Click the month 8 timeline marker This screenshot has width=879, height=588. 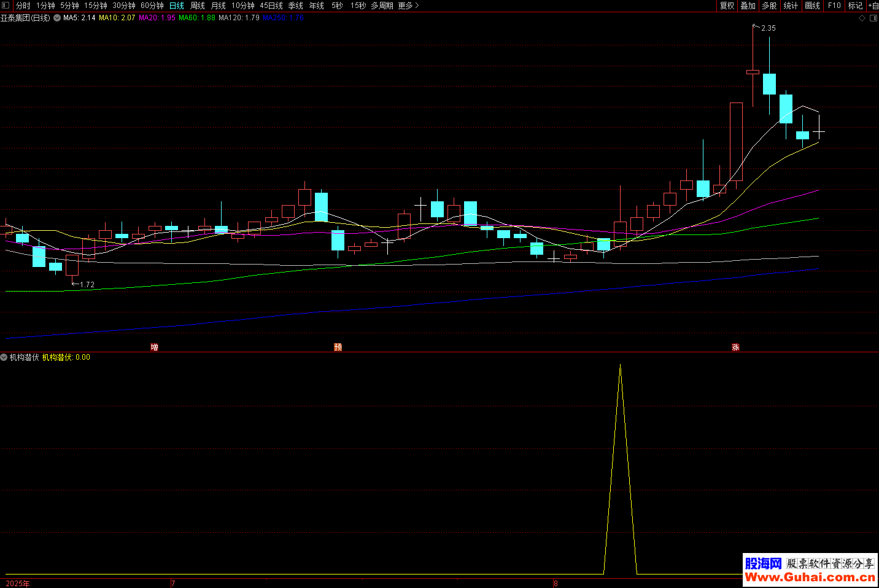[556, 584]
